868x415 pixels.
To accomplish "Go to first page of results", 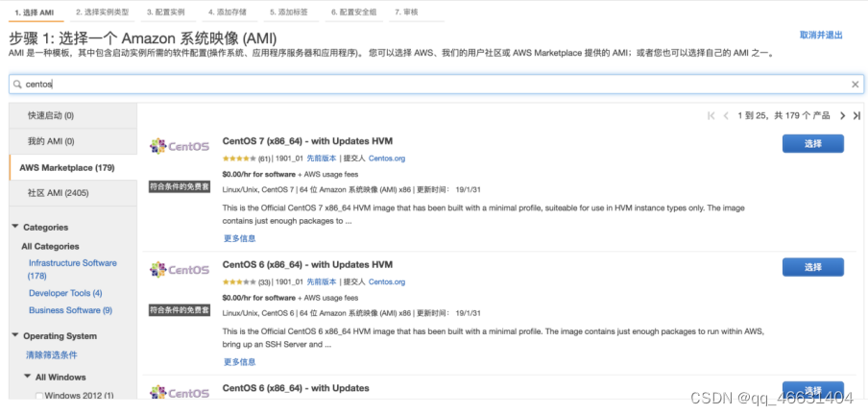I will (711, 116).
